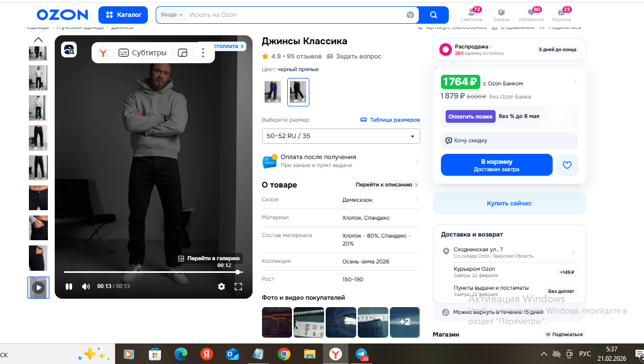Click the Подписаться shop button
644x364 pixels.
pos(564,335)
